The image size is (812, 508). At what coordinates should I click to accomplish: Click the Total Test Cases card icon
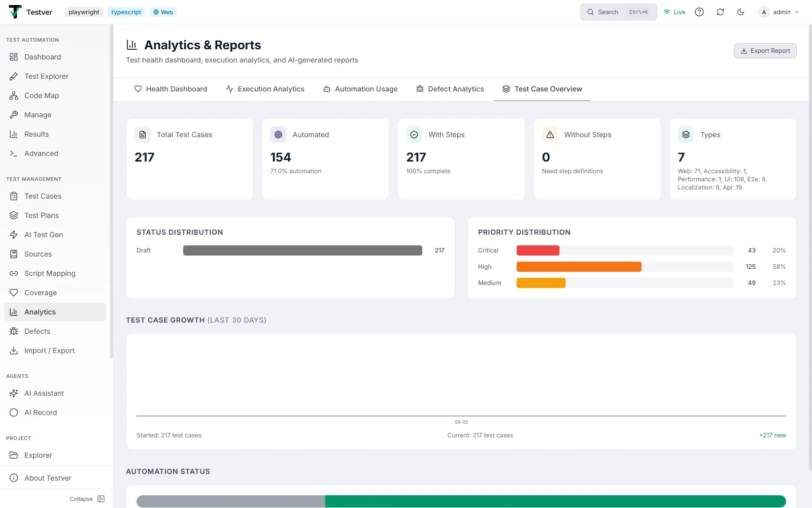tap(143, 135)
